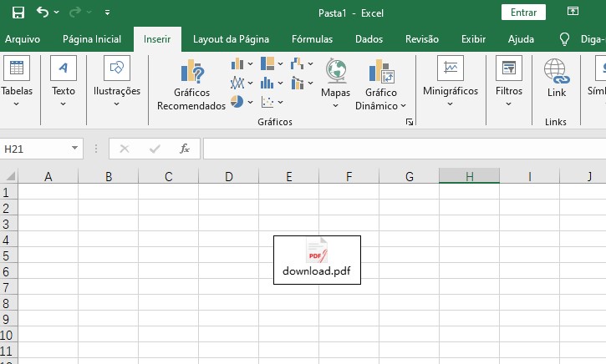
Task: Open the pie chart dropdown arrow
Action: 251,102
